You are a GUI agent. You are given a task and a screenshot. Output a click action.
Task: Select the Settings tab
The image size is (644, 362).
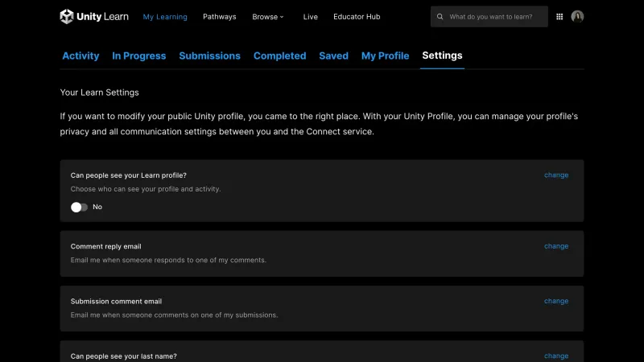442,56
